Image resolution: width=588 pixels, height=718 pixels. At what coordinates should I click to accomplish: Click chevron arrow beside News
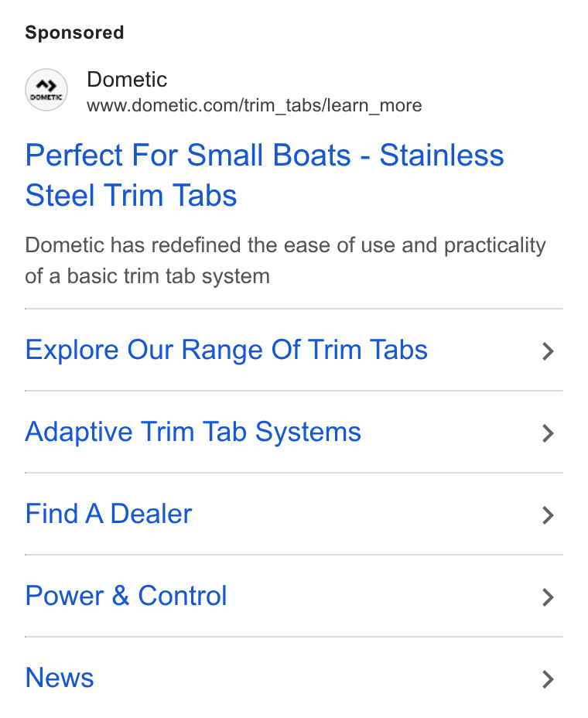pos(548,679)
